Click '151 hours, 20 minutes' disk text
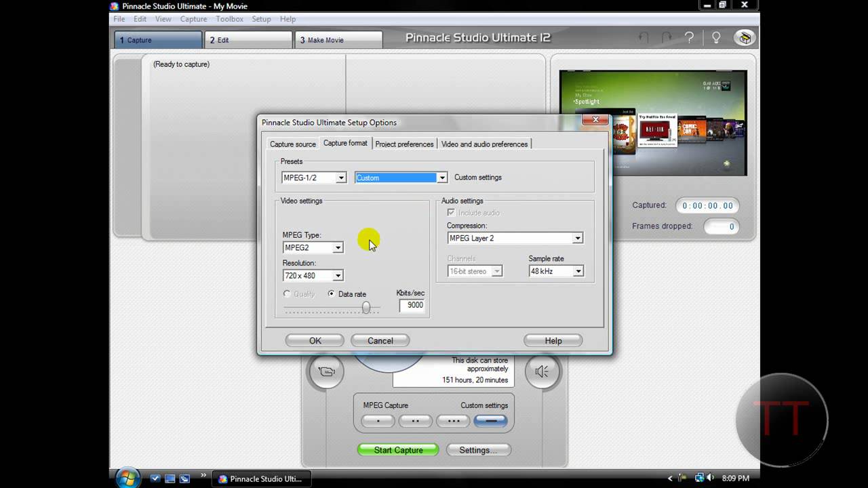Image resolution: width=868 pixels, height=488 pixels. point(475,380)
